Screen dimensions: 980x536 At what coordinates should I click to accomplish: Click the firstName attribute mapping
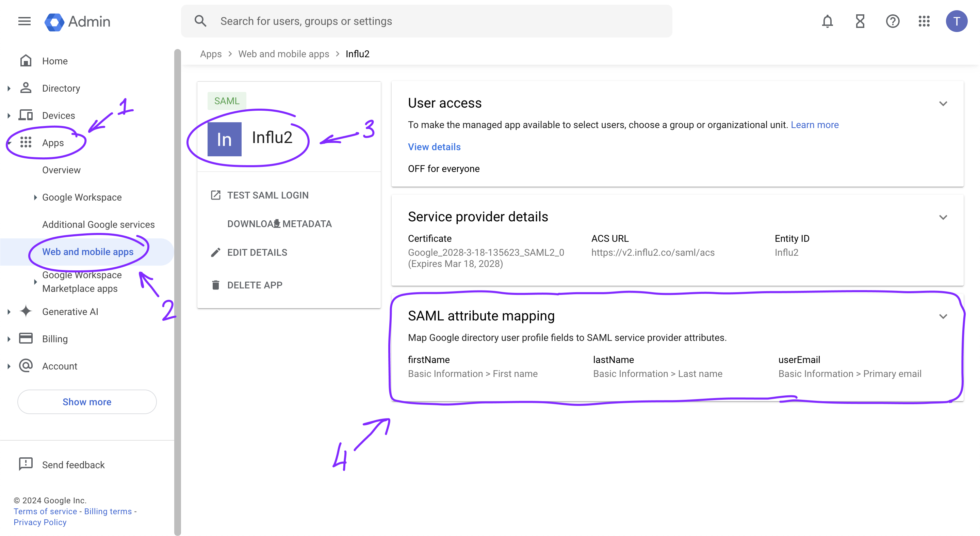[x=473, y=367]
